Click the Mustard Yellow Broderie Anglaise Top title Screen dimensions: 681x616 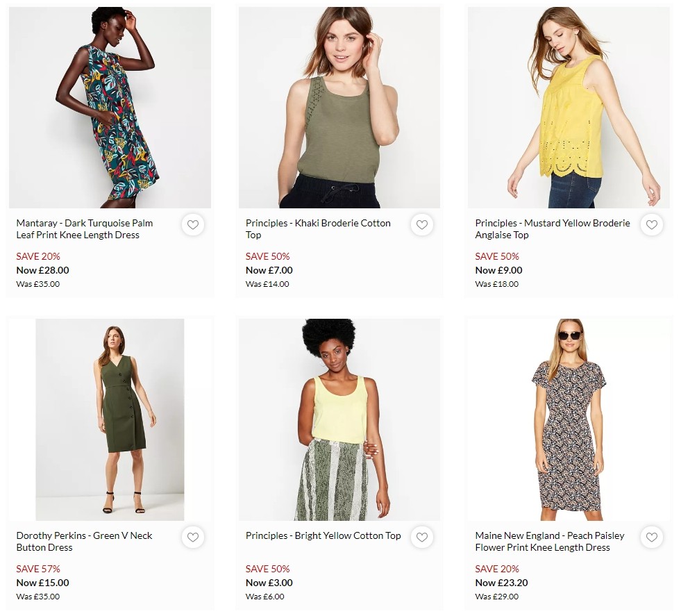pos(553,229)
